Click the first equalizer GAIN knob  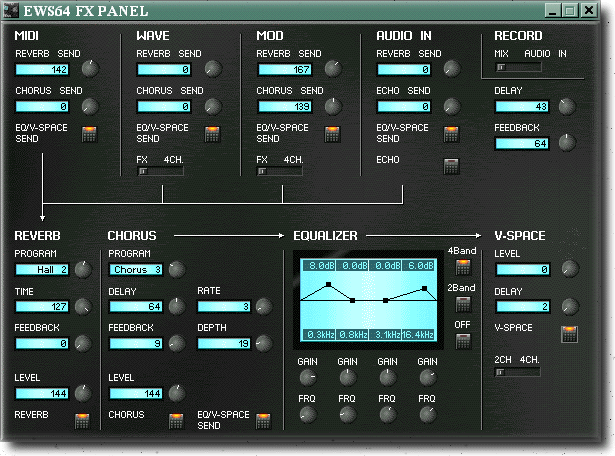(x=308, y=378)
